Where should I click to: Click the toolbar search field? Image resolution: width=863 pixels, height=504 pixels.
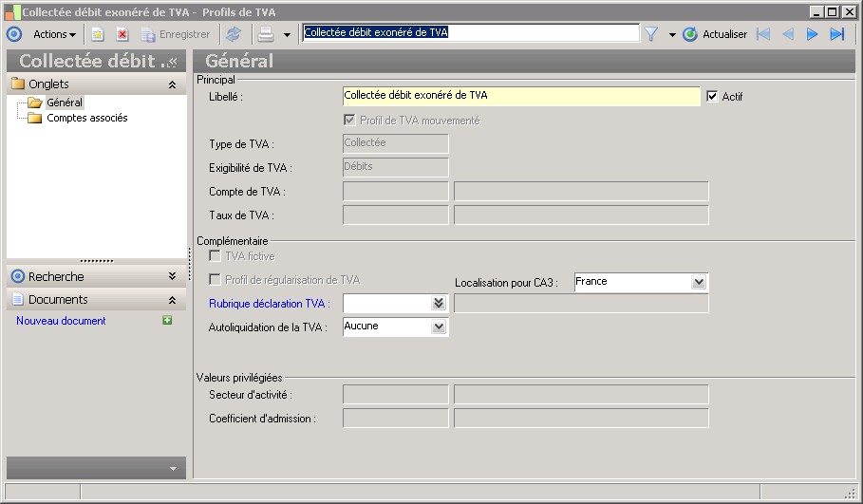[471, 32]
